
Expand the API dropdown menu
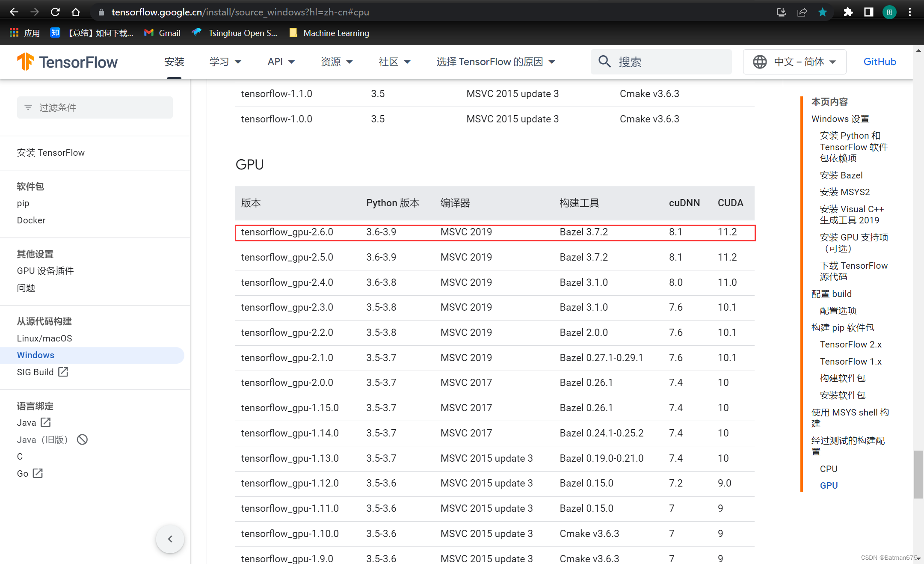pos(281,62)
